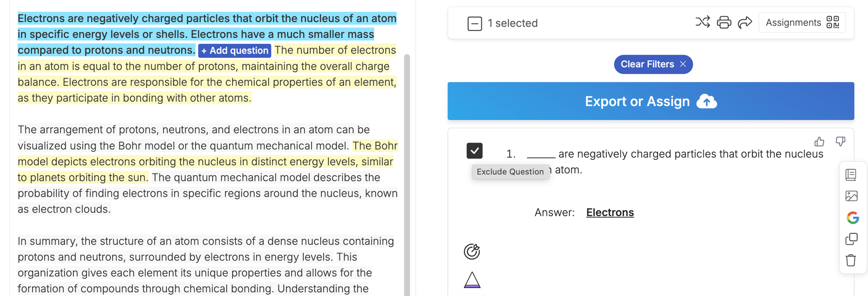Search with the Google icon
Screen dimensions: 868x296
pyautogui.click(x=852, y=218)
